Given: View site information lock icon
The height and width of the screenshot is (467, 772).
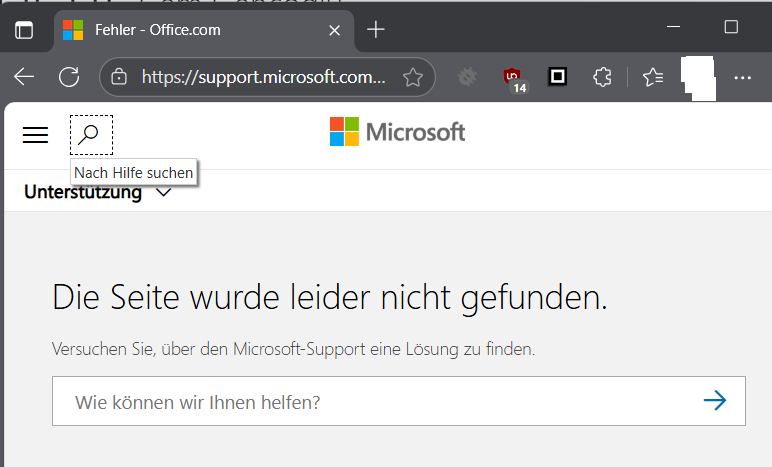Looking at the screenshot, I should coord(119,77).
